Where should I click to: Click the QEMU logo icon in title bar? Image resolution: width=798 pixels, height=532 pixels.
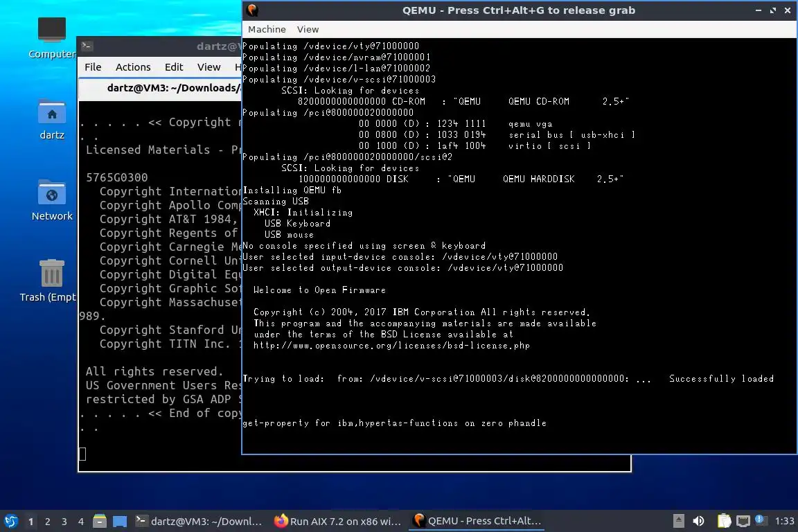pos(252,10)
